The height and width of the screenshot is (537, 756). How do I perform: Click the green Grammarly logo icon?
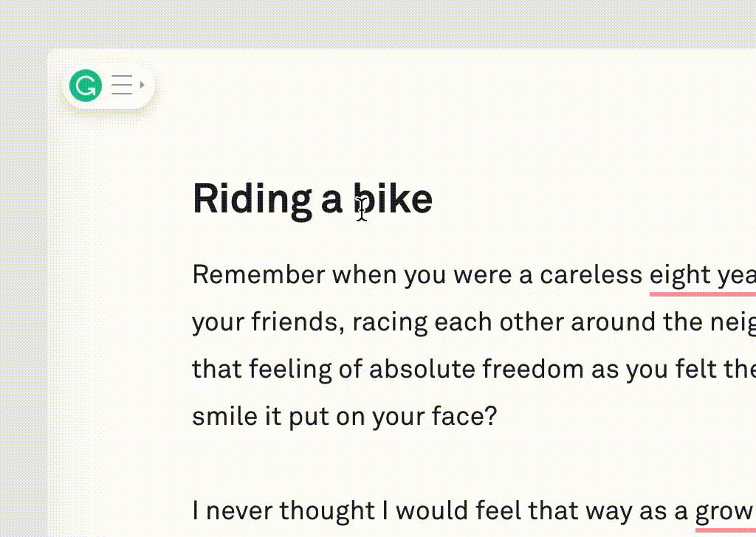pyautogui.click(x=86, y=86)
